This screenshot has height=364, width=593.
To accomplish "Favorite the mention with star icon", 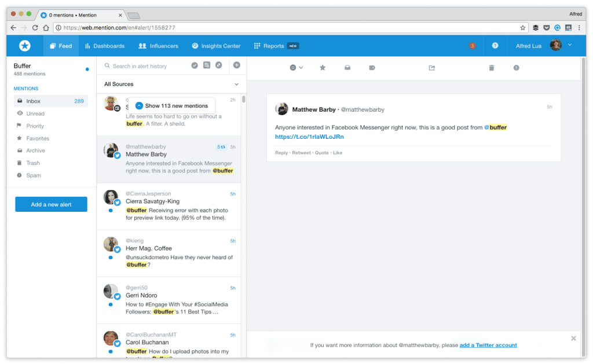I will coord(322,68).
